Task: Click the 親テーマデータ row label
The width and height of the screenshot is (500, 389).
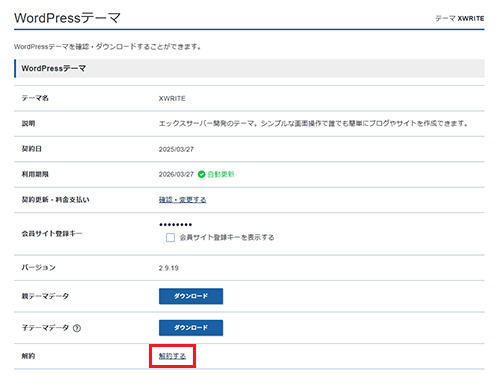Action: pyautogui.click(x=45, y=296)
